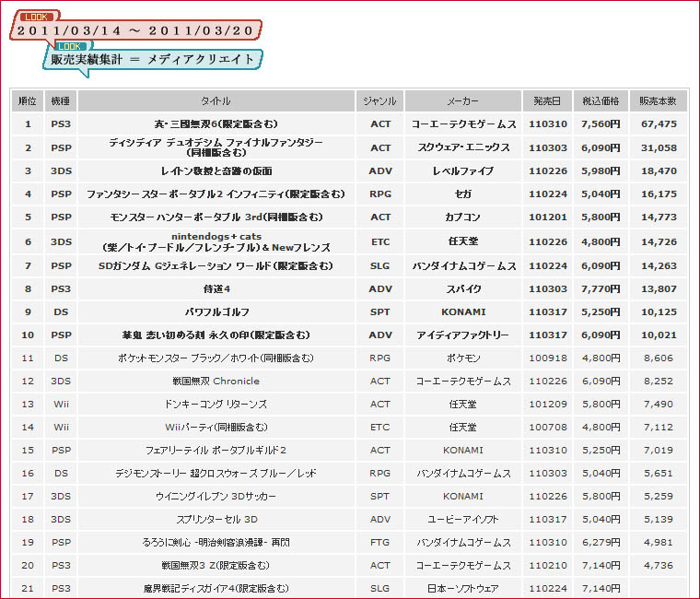
Task: Click the 機種 column header
Action: (61, 101)
